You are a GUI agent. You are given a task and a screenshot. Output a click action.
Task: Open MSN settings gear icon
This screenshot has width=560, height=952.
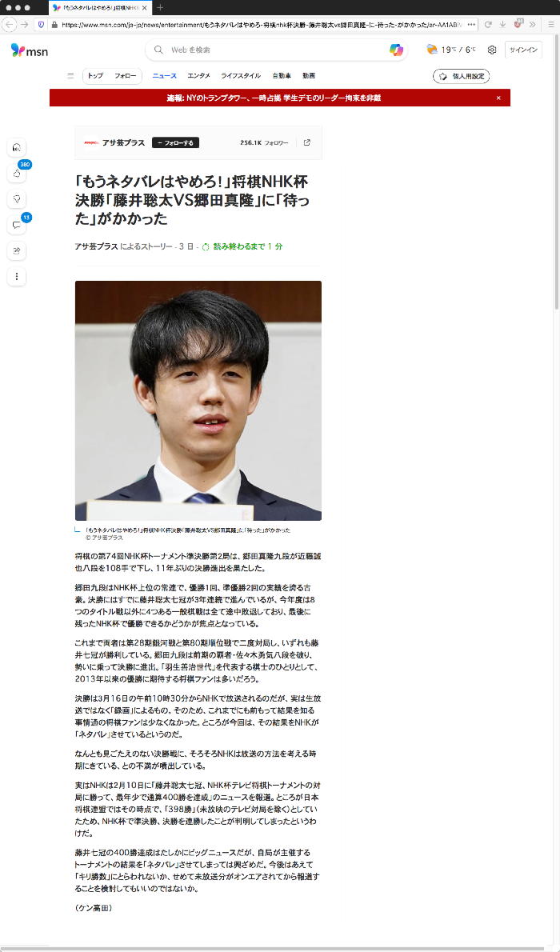(x=492, y=50)
